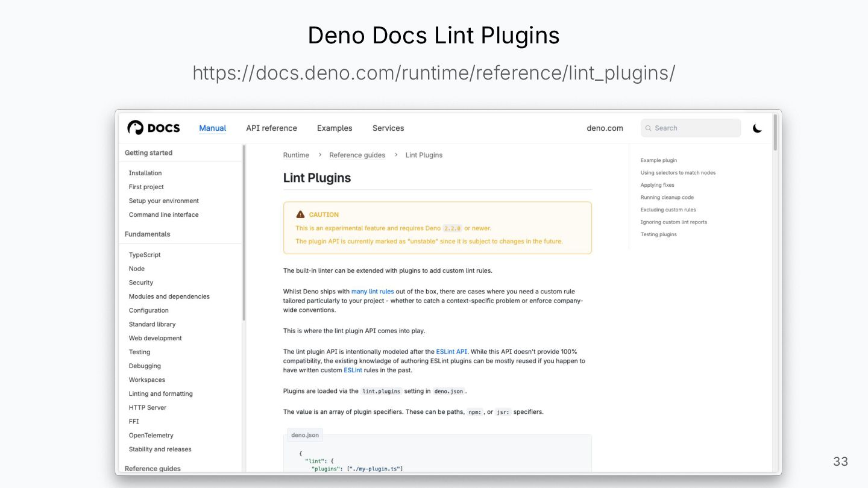
Task: Click the sidebar scrollbar thumb
Action: pos(244,233)
